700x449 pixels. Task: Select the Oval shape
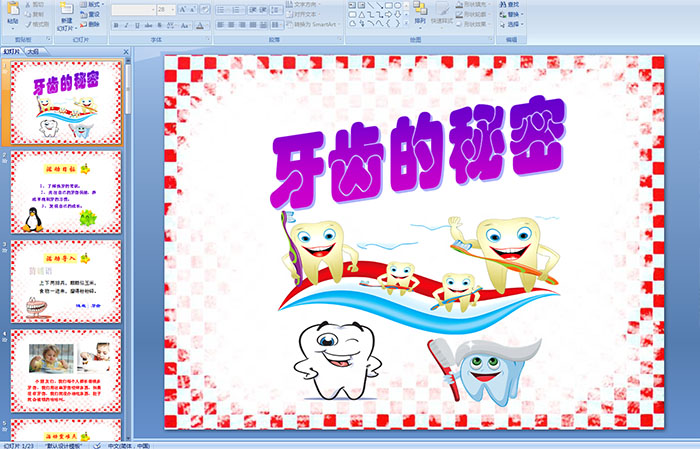point(397,5)
